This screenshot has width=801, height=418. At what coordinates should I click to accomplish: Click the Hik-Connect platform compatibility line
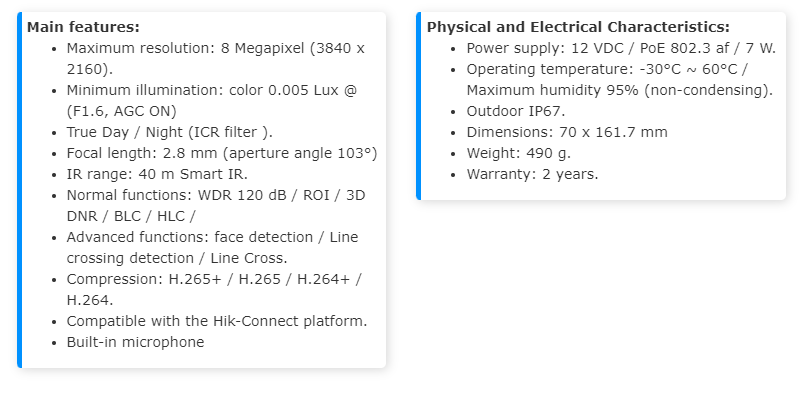click(217, 321)
